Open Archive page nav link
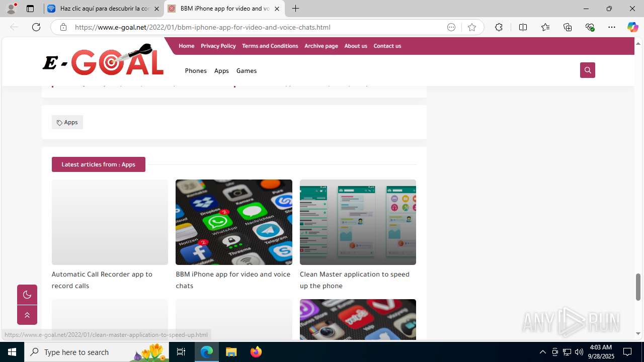The image size is (644, 362). 321,46
